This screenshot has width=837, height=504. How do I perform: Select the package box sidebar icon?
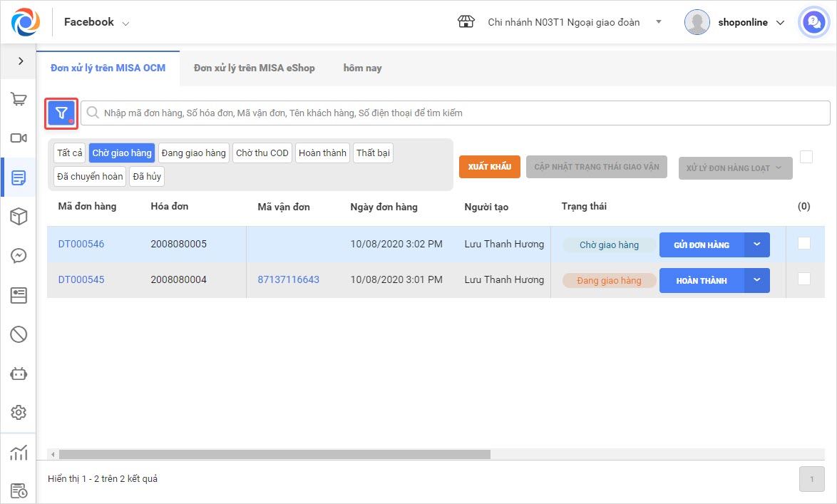(x=19, y=217)
